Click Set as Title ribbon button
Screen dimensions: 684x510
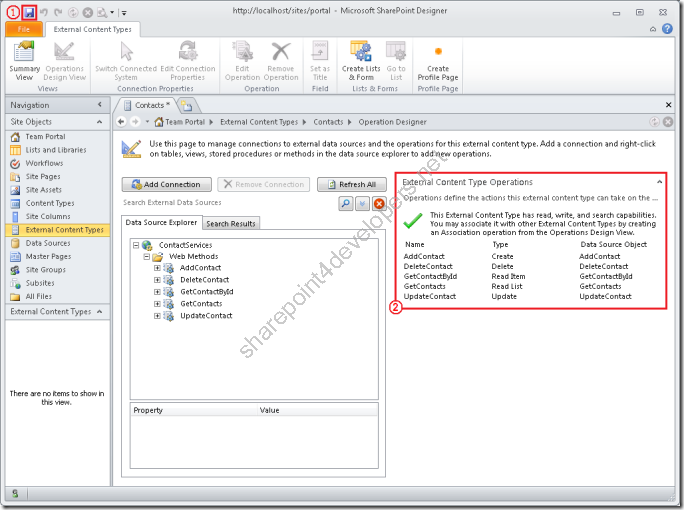(320, 61)
